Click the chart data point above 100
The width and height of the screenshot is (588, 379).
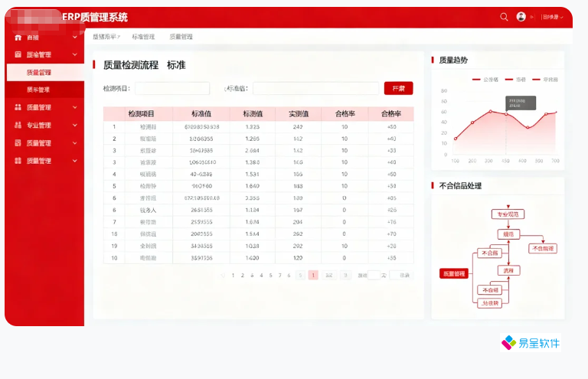pos(456,139)
